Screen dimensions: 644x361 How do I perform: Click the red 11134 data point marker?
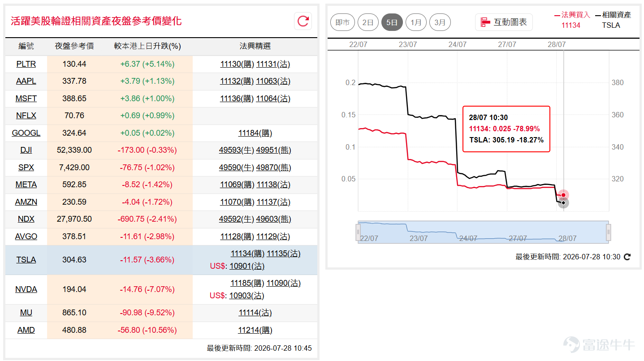[x=563, y=195]
